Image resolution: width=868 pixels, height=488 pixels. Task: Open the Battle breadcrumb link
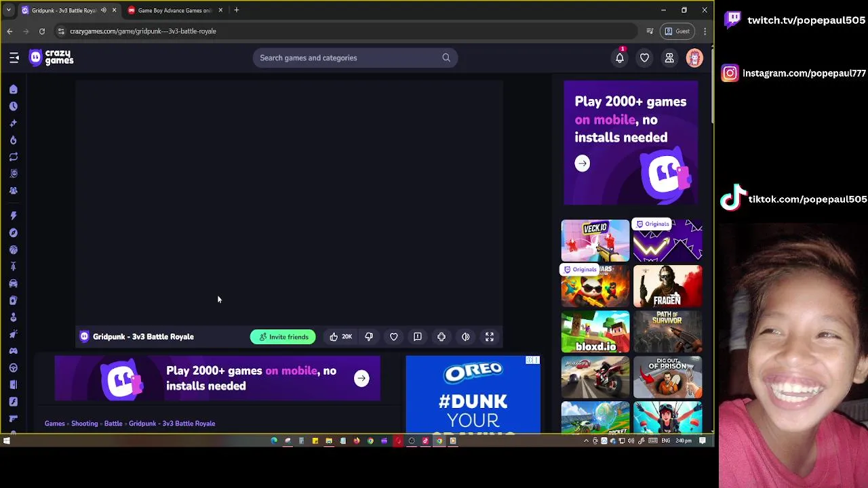(x=113, y=424)
